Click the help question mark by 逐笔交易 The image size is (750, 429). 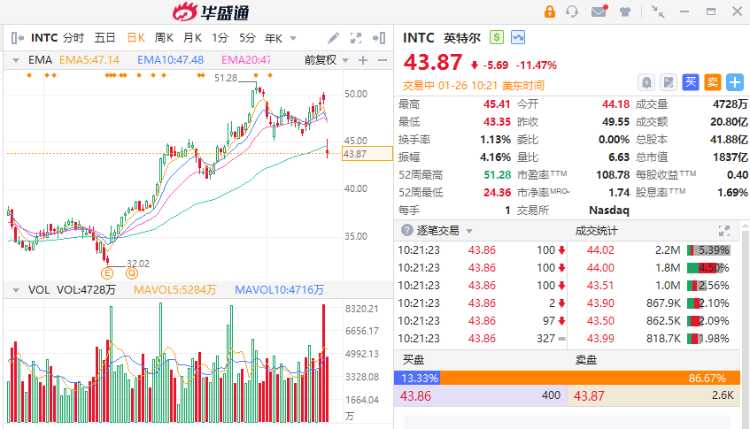407,231
